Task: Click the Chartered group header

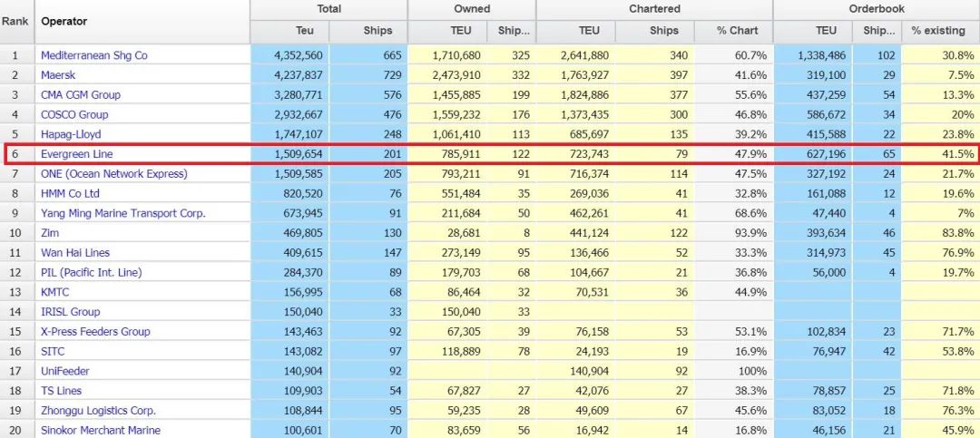Action: [654, 9]
